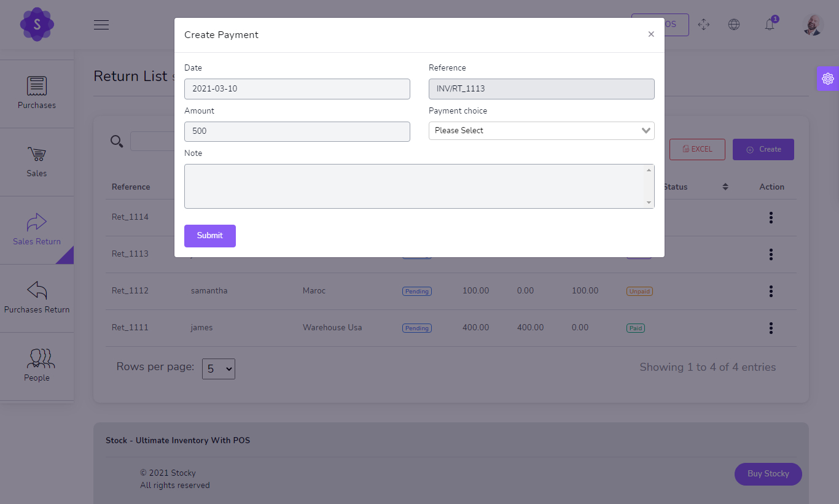Open the Purchases section in the sidebar
Viewport: 839px width, 504px height.
pos(37,92)
